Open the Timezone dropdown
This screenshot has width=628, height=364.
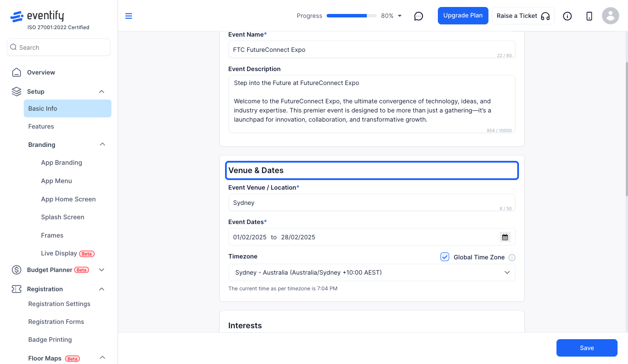(x=372, y=272)
